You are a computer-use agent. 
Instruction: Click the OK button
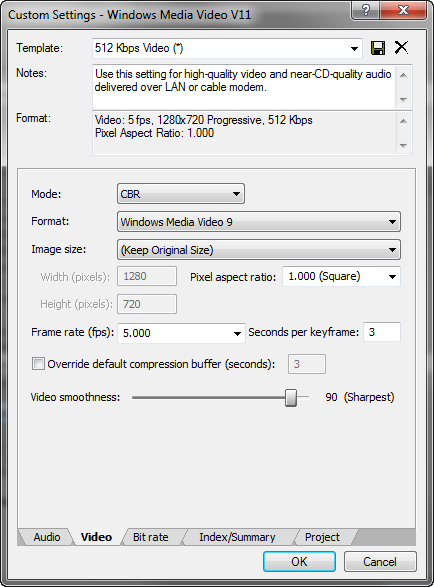(299, 561)
